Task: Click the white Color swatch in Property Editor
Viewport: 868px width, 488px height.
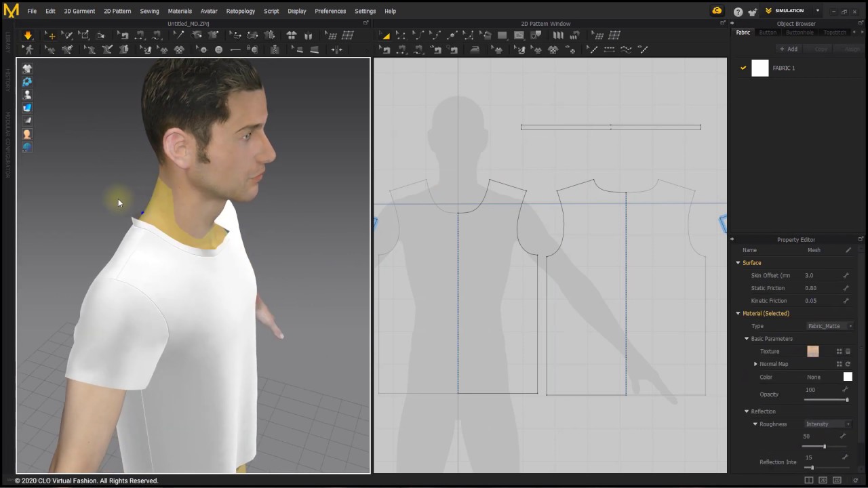Action: 848,377
